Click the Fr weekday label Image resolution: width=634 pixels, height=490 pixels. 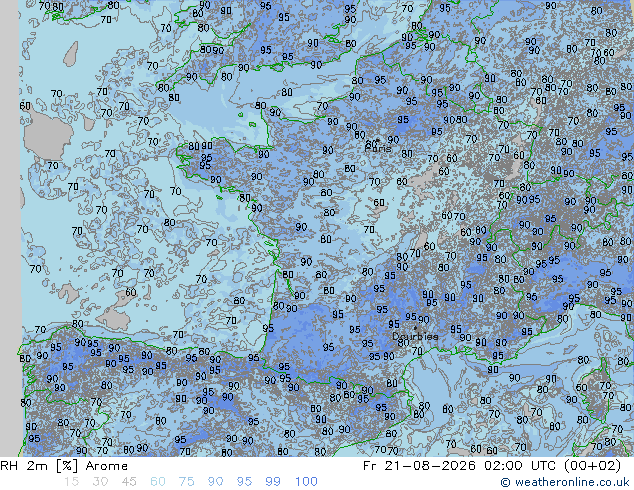[370, 466]
